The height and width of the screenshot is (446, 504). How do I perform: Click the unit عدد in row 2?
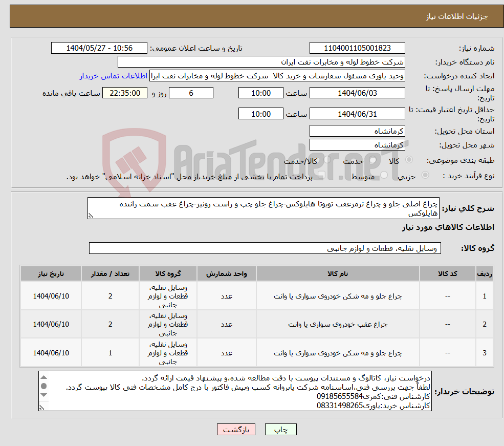pos(226,325)
